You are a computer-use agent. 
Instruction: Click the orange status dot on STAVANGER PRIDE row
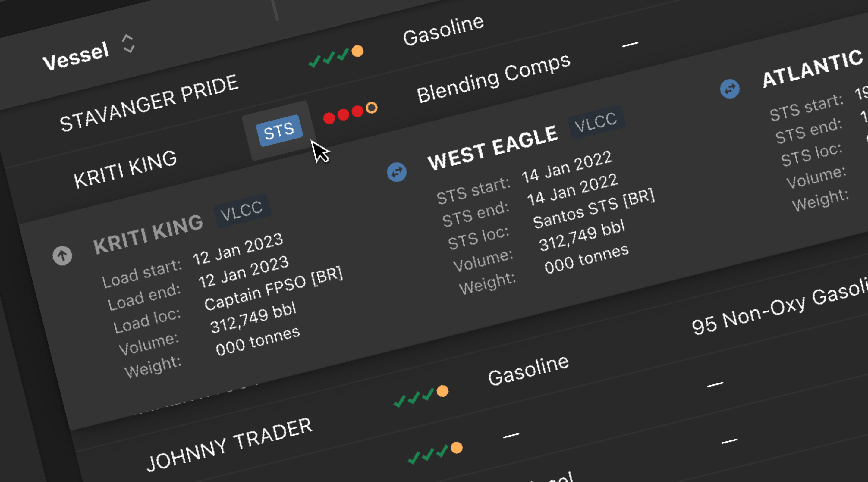357,51
